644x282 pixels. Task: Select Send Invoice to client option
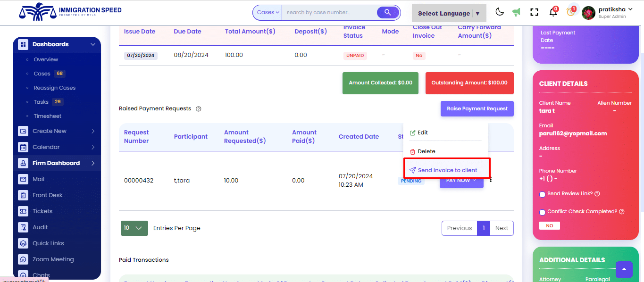pos(447,170)
